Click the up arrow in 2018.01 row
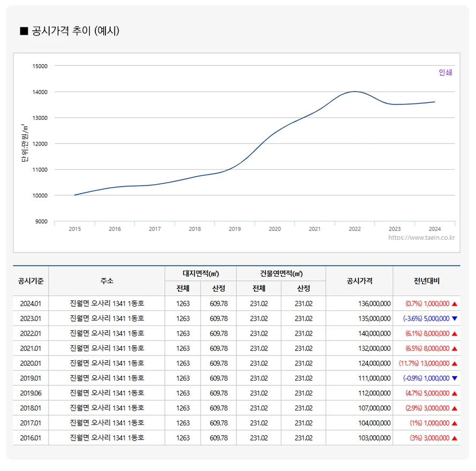476x471 pixels. click(455, 408)
